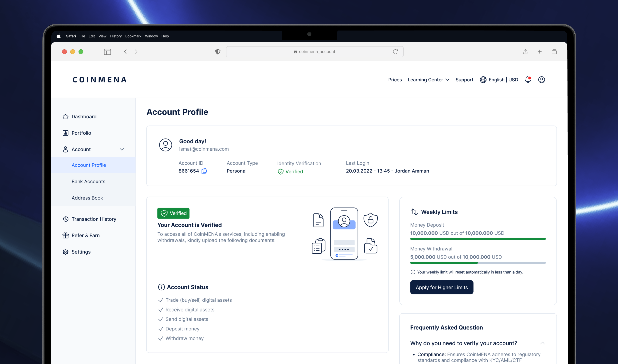
Task: Open the Bookmark menu
Action: coord(133,36)
